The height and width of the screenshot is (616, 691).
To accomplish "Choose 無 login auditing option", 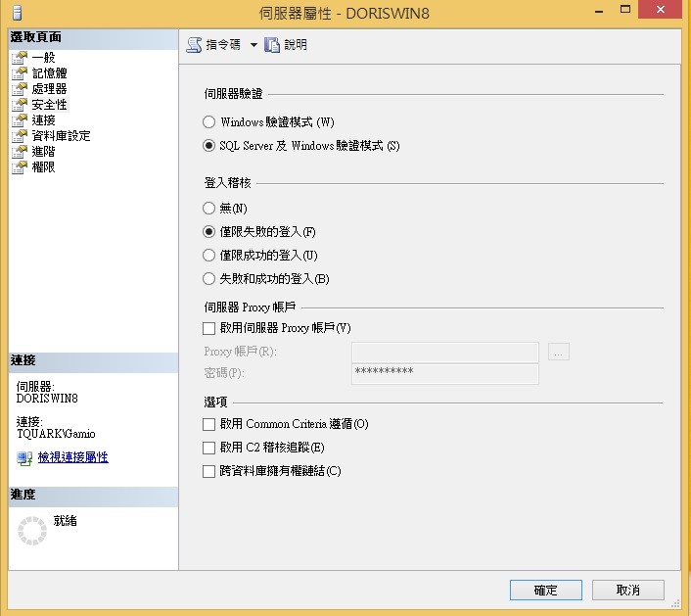I will 208,209.
